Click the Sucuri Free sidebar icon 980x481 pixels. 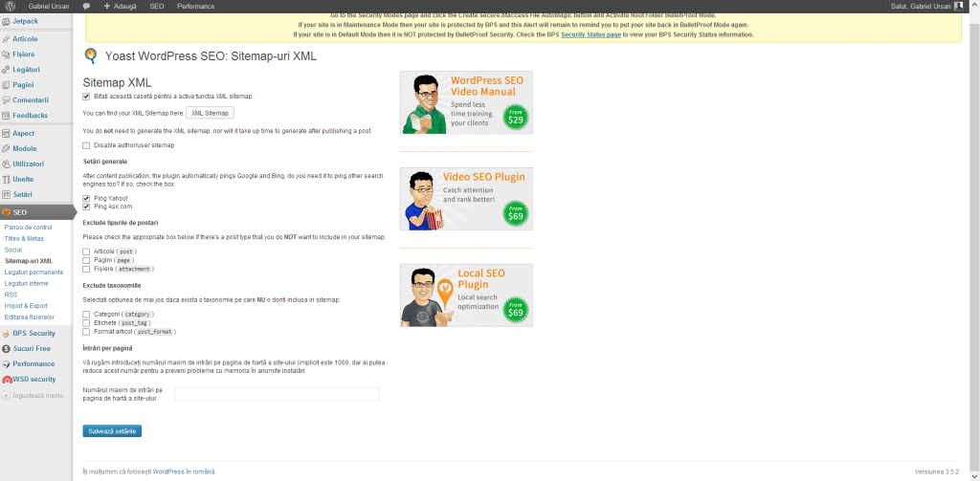pos(7,348)
